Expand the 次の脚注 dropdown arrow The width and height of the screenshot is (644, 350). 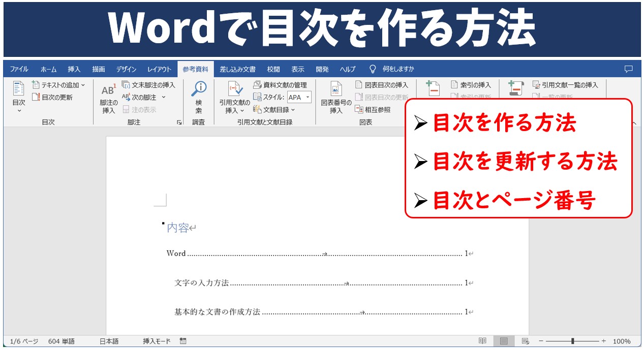[164, 97]
